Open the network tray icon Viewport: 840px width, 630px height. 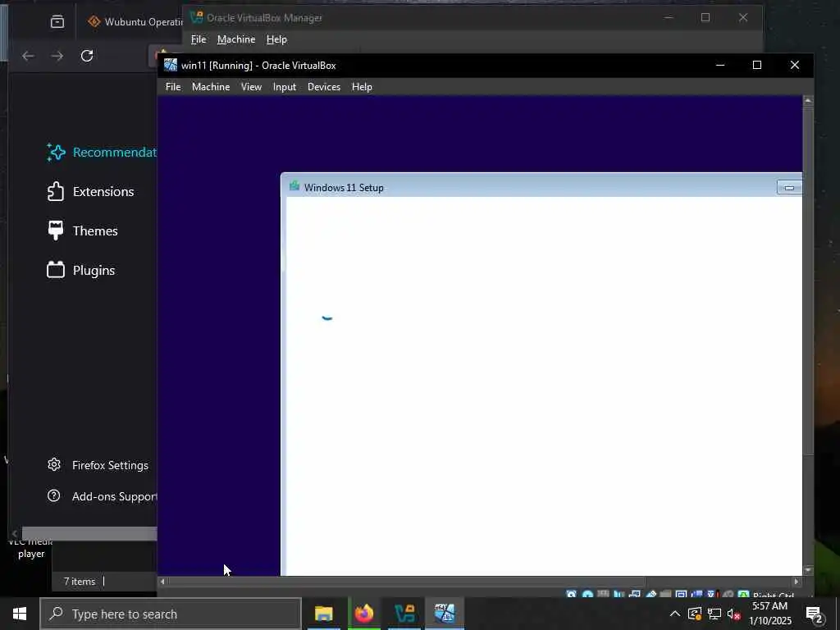pos(714,614)
